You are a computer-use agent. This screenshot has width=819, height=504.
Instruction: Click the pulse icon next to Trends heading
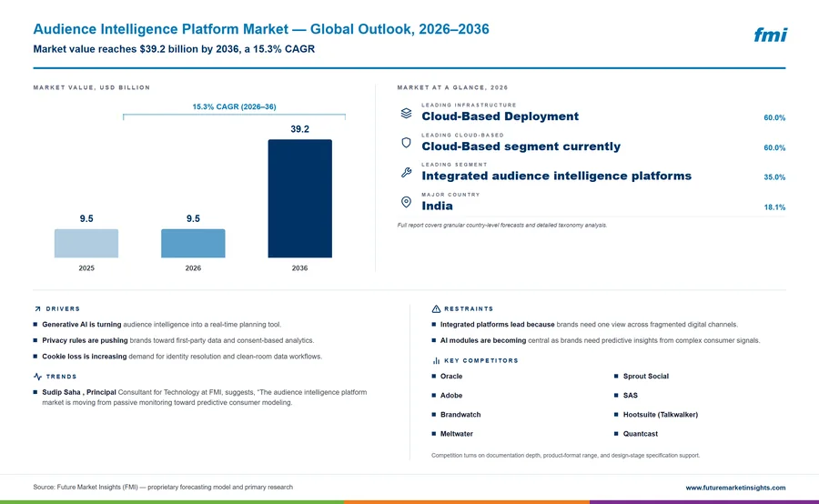(x=37, y=377)
